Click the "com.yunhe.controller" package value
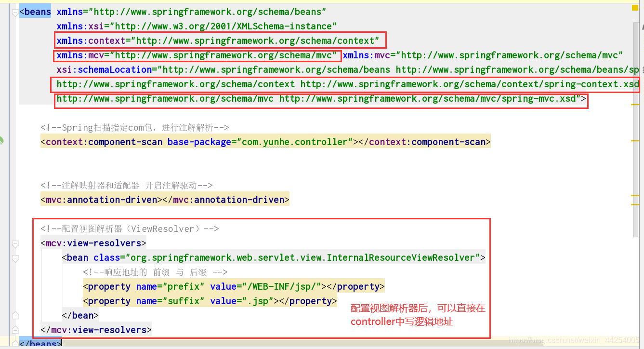 (295, 142)
